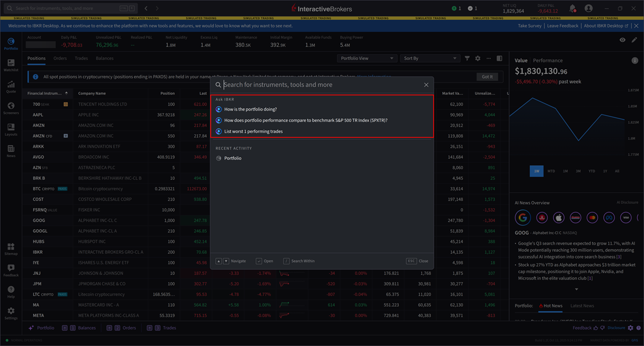The width and height of the screenshot is (644, 346).
Task: Open the Positions settings gear
Action: (478, 58)
